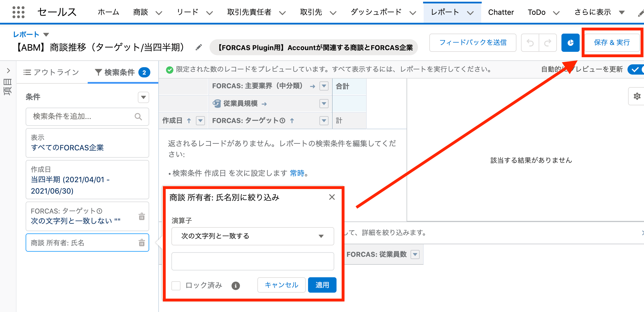The image size is (644, 312).
Task: Open 従業員規模 column dropdown arrow
Action: click(x=324, y=103)
